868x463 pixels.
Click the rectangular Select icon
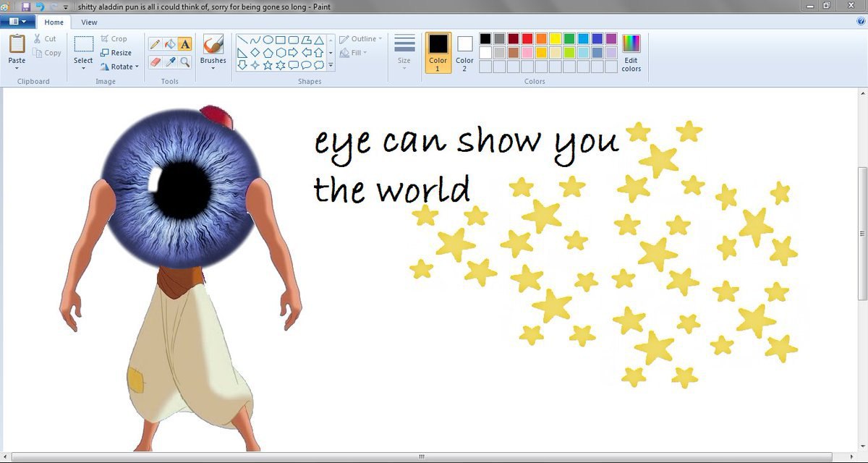point(83,45)
